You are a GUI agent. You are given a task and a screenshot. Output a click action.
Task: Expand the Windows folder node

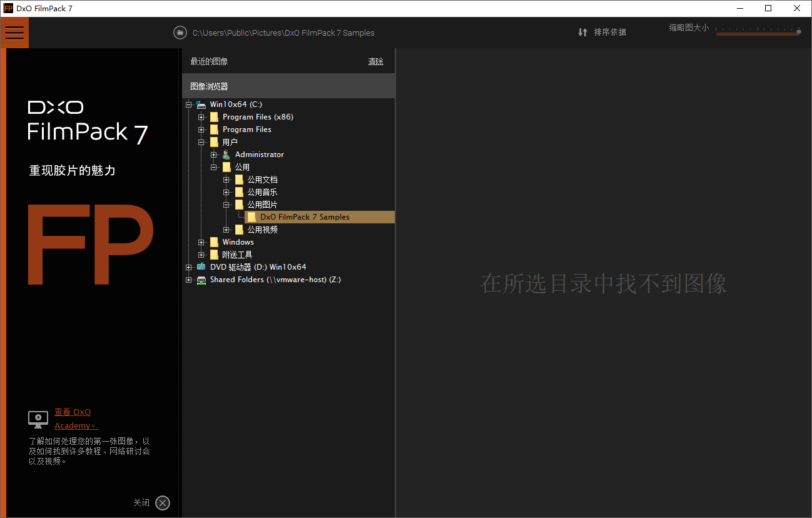point(201,242)
